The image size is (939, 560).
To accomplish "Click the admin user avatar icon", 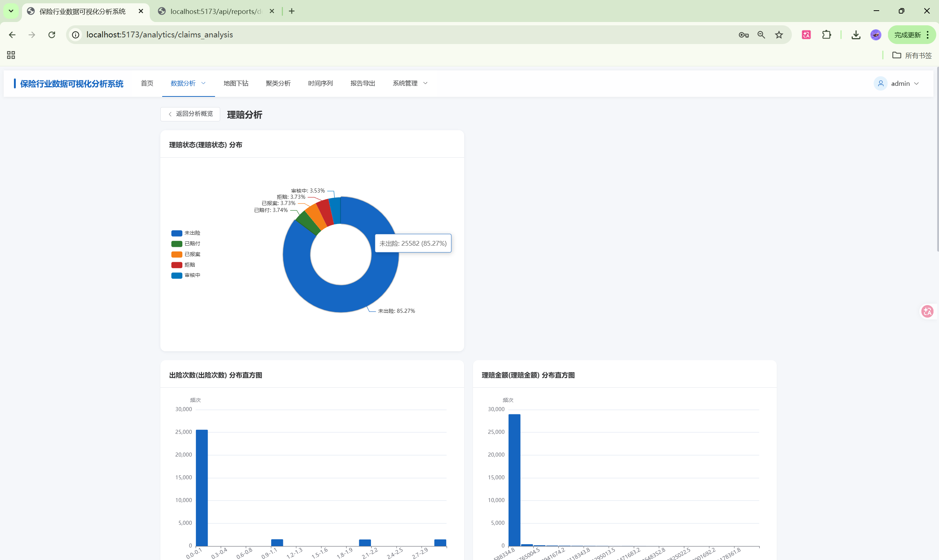I will (881, 83).
